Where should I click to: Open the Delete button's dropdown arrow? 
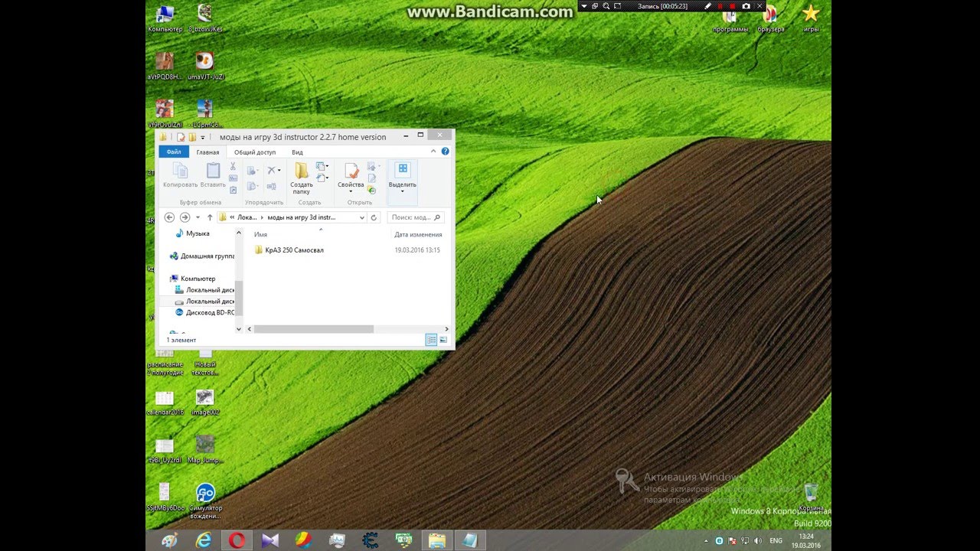click(x=279, y=170)
